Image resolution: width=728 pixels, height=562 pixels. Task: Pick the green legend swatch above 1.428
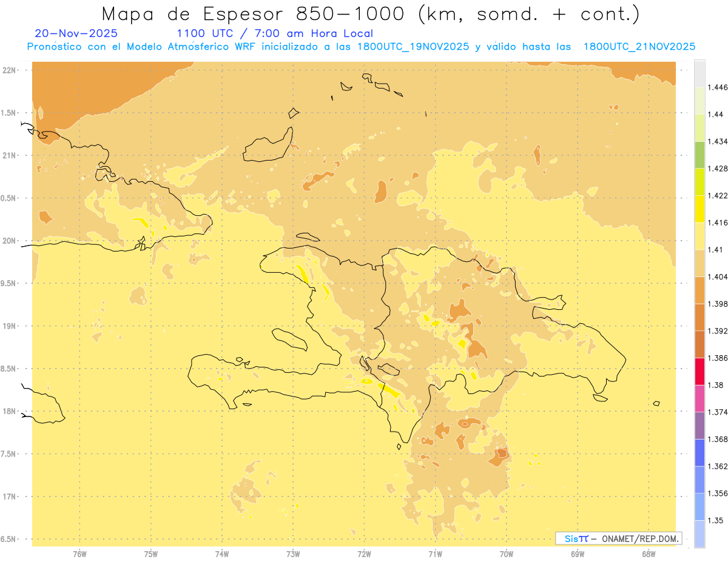[700, 155]
